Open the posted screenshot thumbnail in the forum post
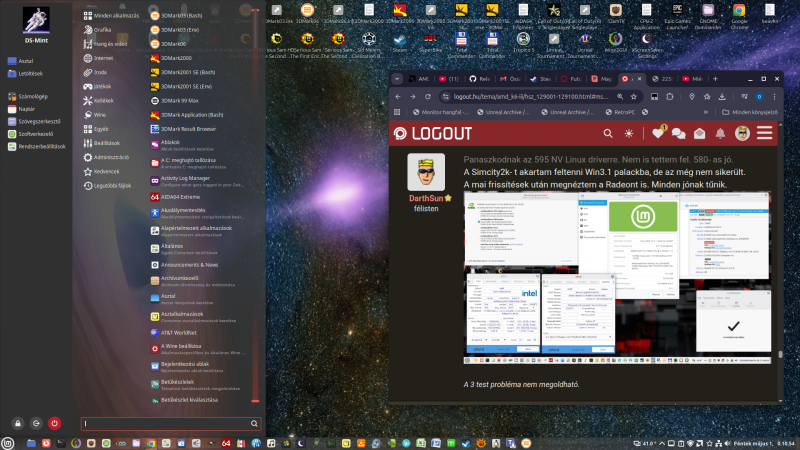This screenshot has height=450, width=800. coord(617,278)
